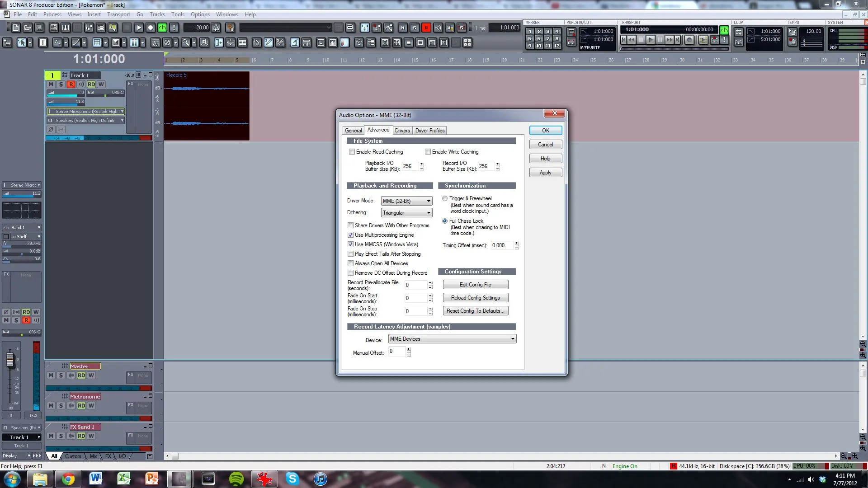Viewport: 868px width, 488px height.
Task: Open the MME Devices dropdown
Action: tap(452, 339)
